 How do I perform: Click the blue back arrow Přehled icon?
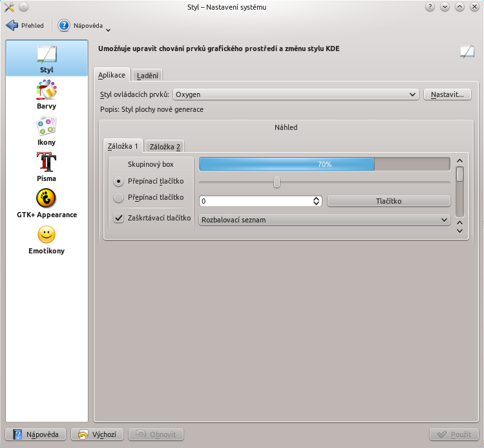[12, 25]
